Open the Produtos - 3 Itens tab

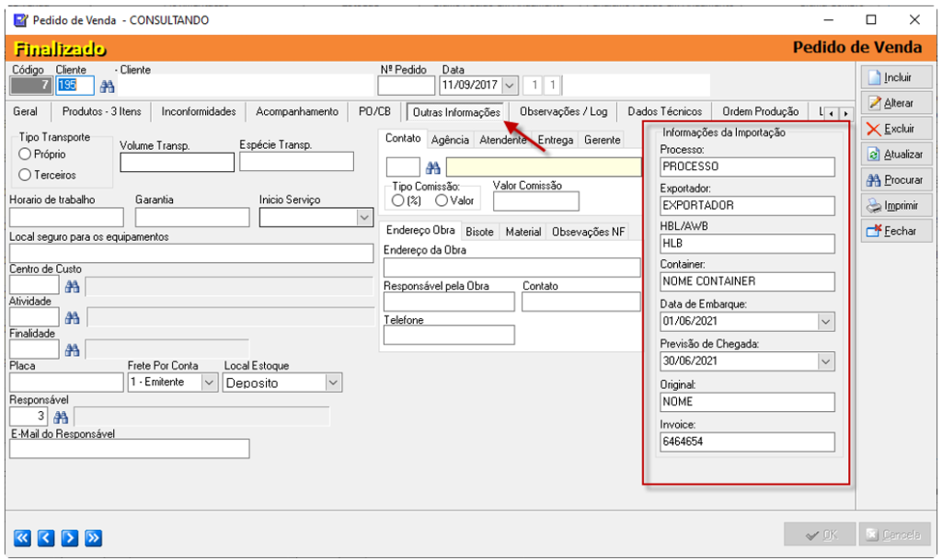[x=101, y=111]
